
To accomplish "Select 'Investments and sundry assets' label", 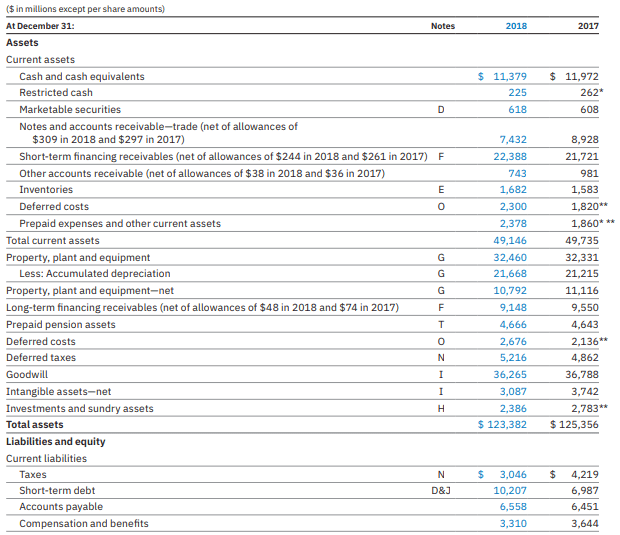I will [x=80, y=408].
